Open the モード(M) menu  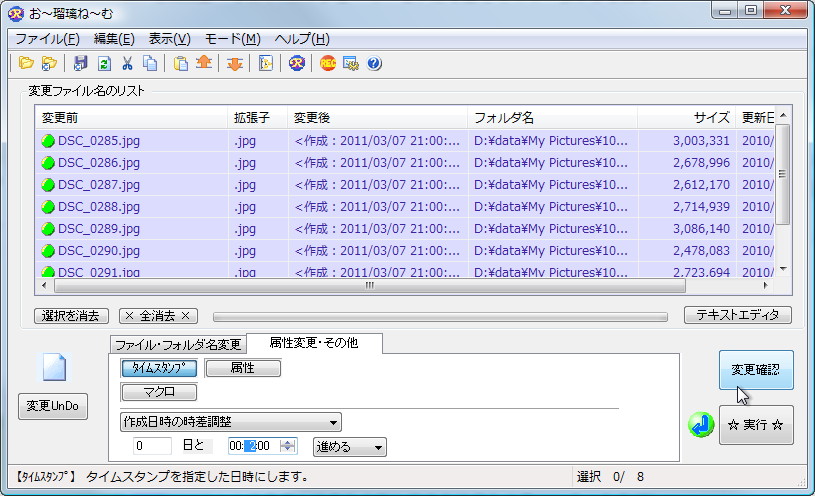(x=232, y=39)
